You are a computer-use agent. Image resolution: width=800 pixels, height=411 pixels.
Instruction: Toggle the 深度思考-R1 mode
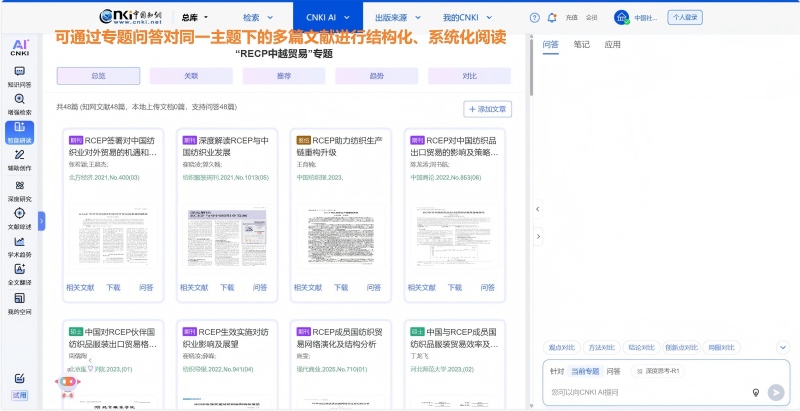tap(659, 371)
